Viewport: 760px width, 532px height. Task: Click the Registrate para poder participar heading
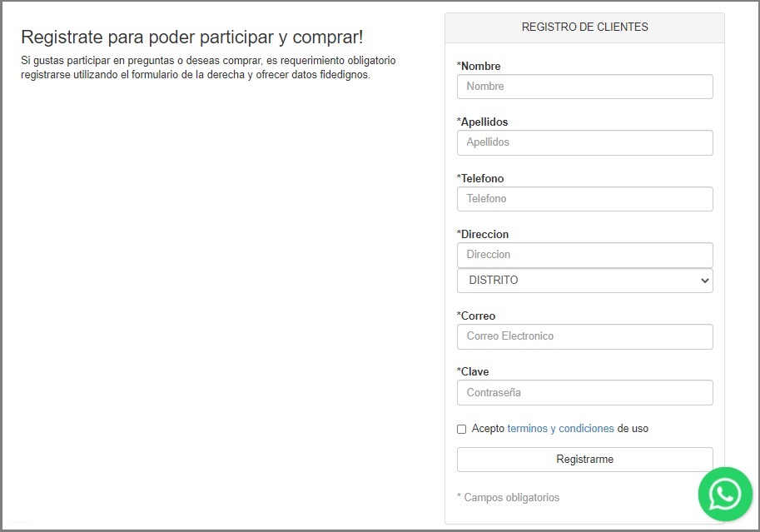[x=192, y=37]
